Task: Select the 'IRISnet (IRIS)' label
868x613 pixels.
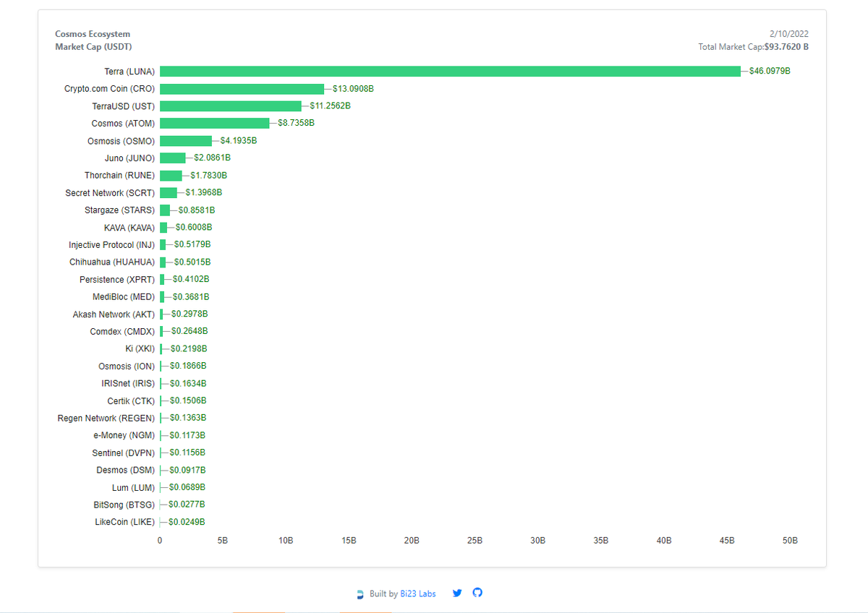Action: click(x=128, y=384)
